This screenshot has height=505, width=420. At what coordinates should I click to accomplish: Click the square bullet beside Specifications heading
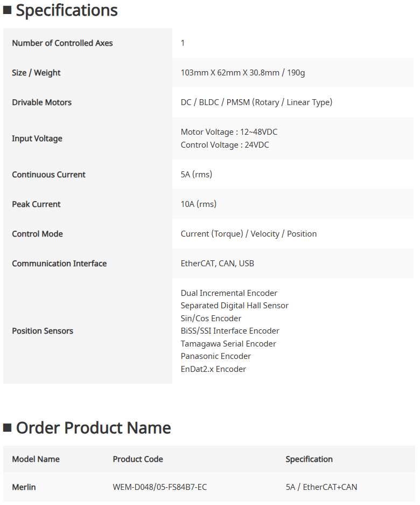[7, 10]
